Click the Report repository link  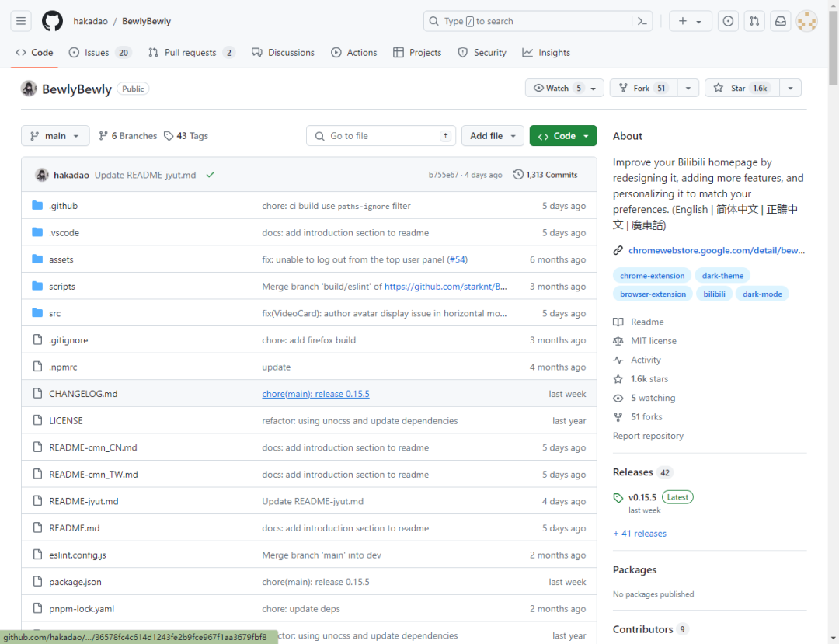pyautogui.click(x=648, y=436)
